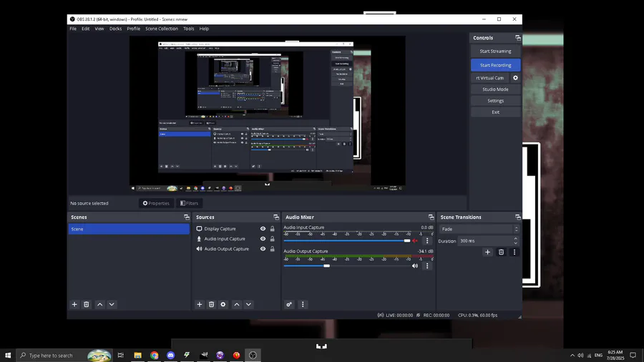Screen dimensions: 644x362
Task: Open source Filters button under preview
Action: [x=190, y=203]
